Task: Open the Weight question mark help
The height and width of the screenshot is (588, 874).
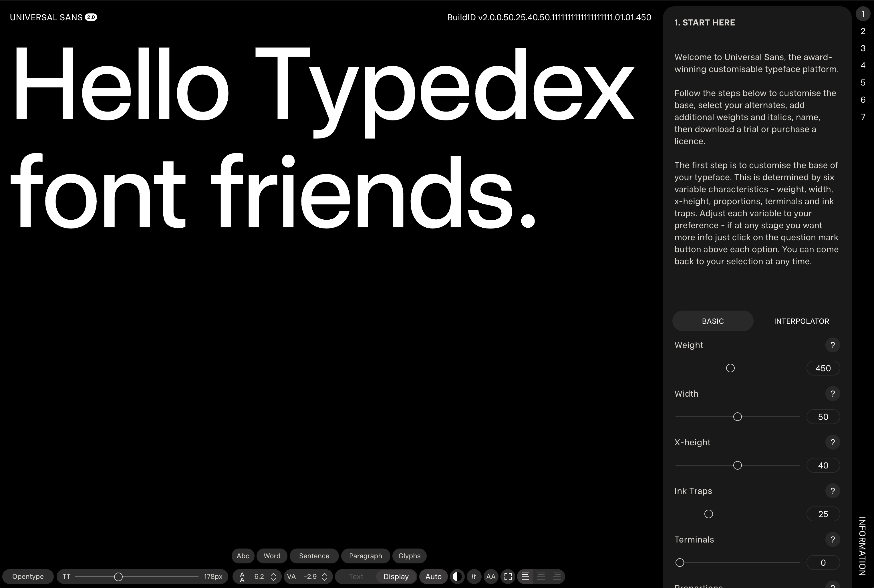Action: tap(832, 345)
